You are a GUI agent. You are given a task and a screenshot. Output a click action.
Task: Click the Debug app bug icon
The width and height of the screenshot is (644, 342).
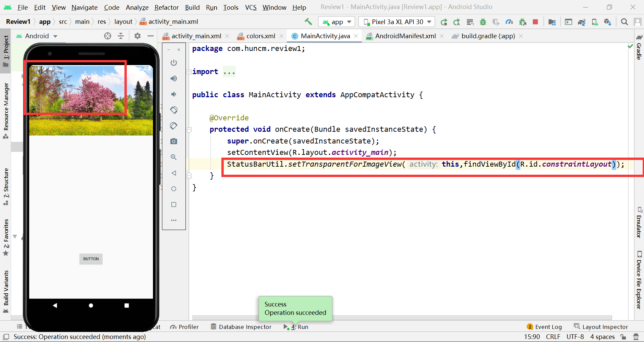click(x=483, y=22)
